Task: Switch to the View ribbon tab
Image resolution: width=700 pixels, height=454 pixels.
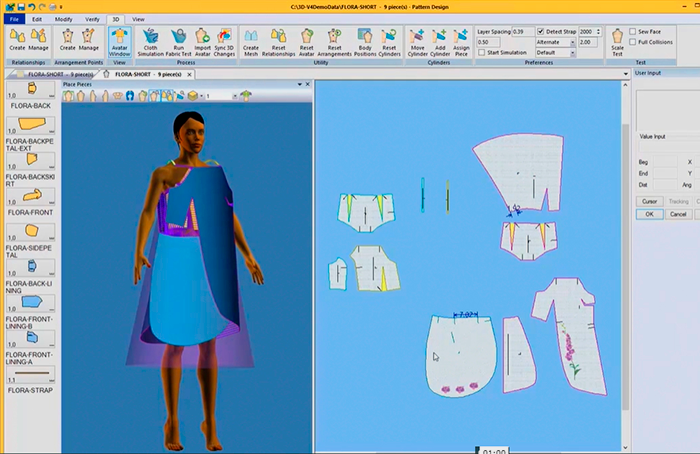Action: (x=138, y=19)
